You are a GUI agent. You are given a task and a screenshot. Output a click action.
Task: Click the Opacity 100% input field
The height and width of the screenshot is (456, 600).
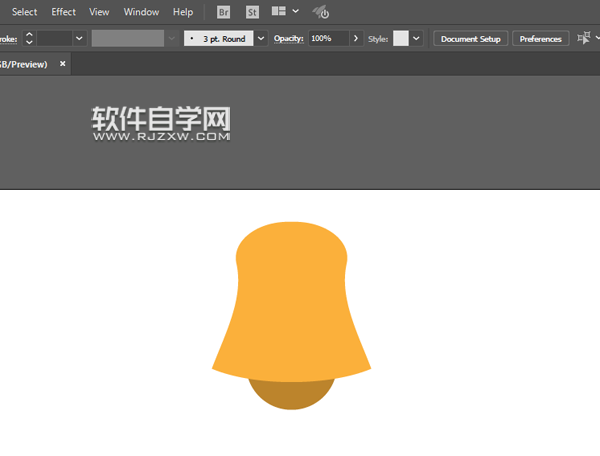click(326, 38)
